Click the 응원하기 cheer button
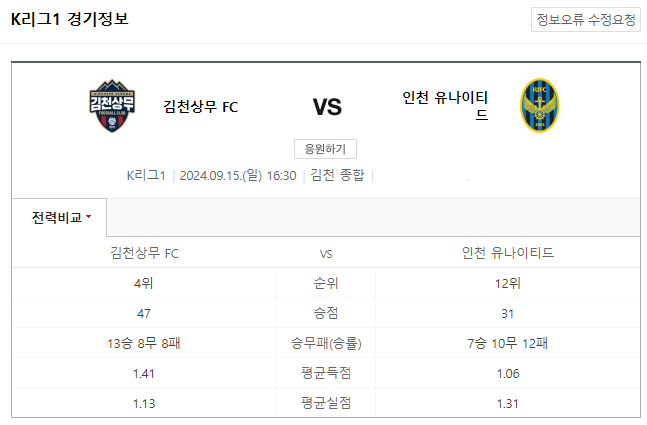Viewport: 647px width, 425px height. (325, 149)
